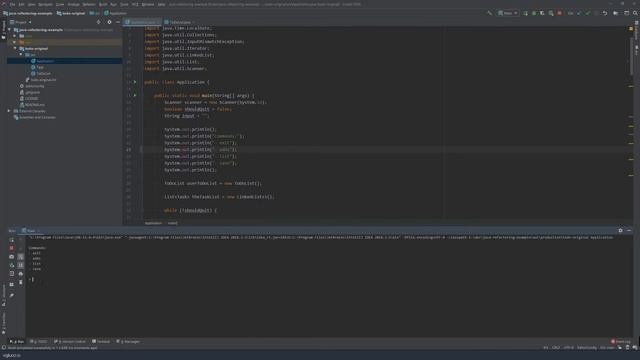Collapse the src folder node

[21, 55]
